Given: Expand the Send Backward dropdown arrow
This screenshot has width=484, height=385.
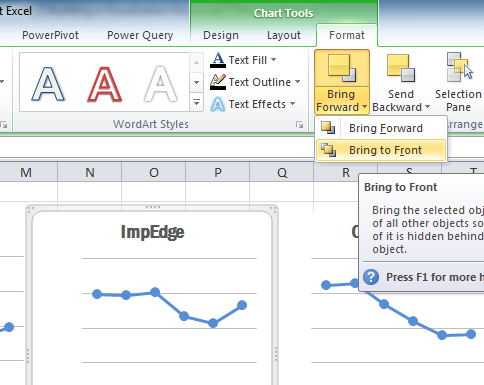Looking at the screenshot, I should click(x=427, y=107).
